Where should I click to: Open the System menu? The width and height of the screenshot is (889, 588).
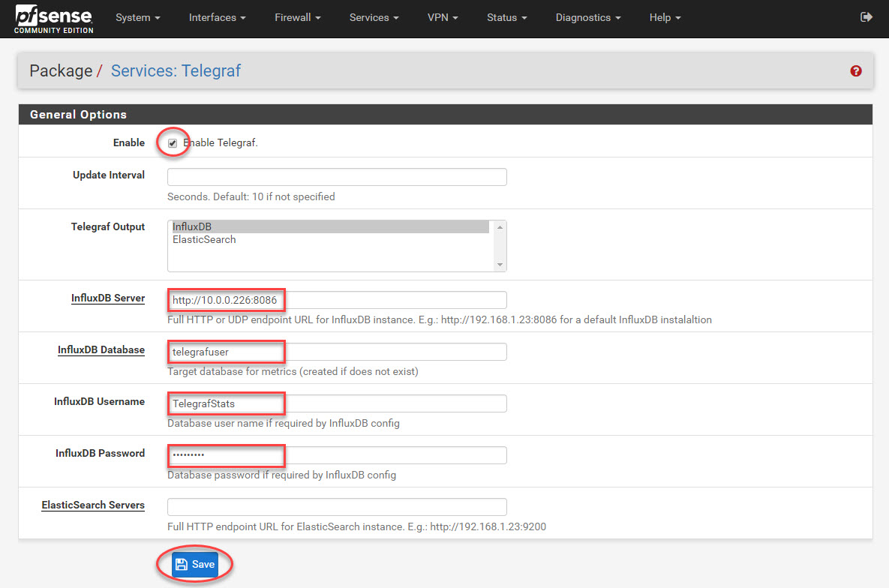click(x=138, y=17)
